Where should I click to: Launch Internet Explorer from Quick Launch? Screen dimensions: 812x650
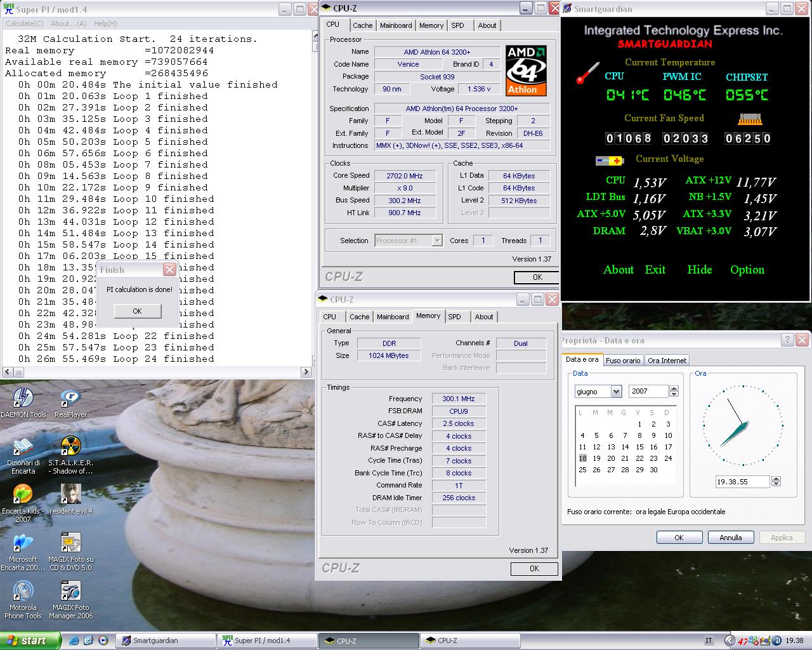tap(74, 640)
